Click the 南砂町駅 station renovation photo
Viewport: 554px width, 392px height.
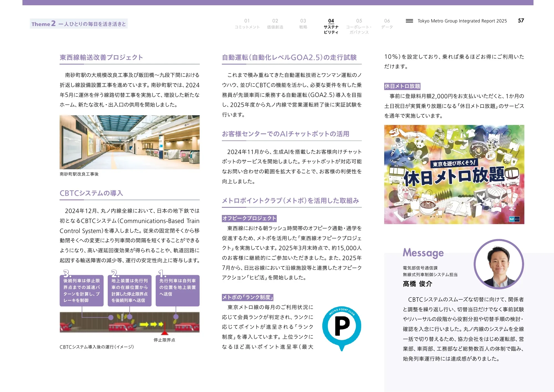pos(129,142)
